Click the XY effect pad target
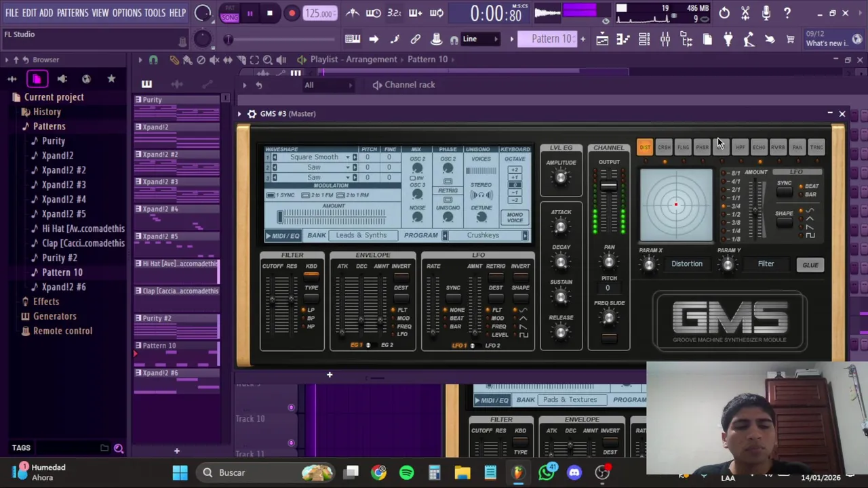This screenshot has height=488, width=868. 676,205
